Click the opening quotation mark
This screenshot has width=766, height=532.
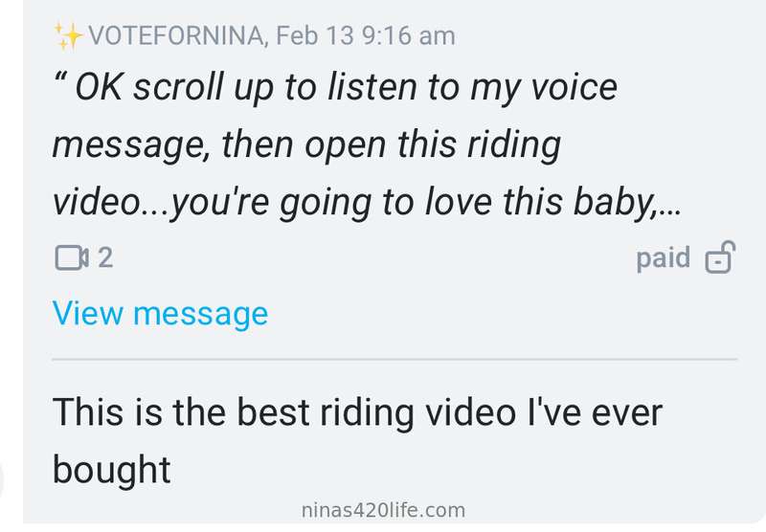coord(60,78)
